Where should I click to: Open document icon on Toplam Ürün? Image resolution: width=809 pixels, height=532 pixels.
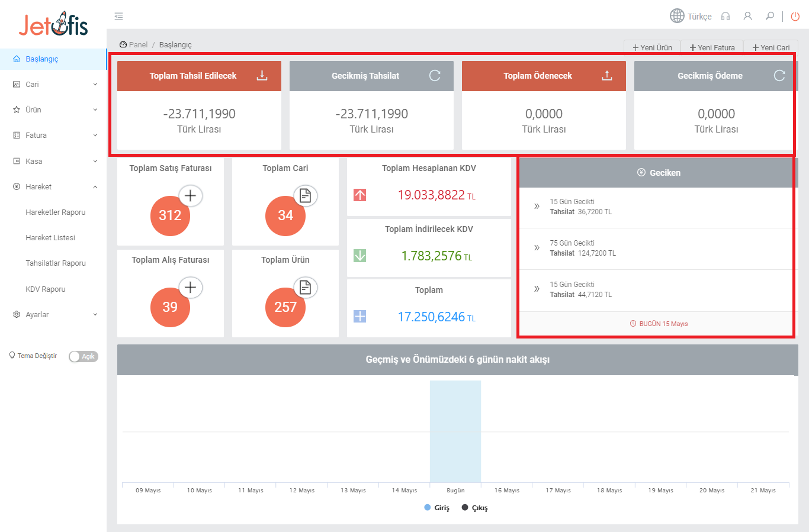click(x=306, y=288)
